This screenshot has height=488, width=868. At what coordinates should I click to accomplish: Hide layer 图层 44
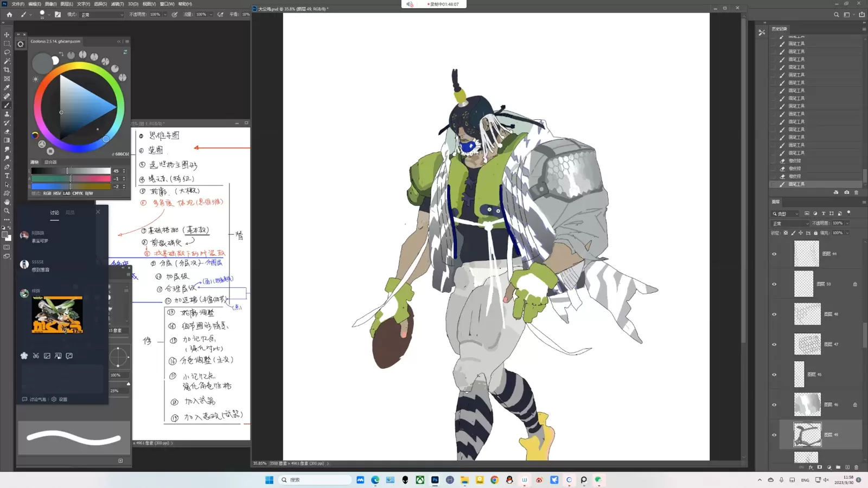774,254
